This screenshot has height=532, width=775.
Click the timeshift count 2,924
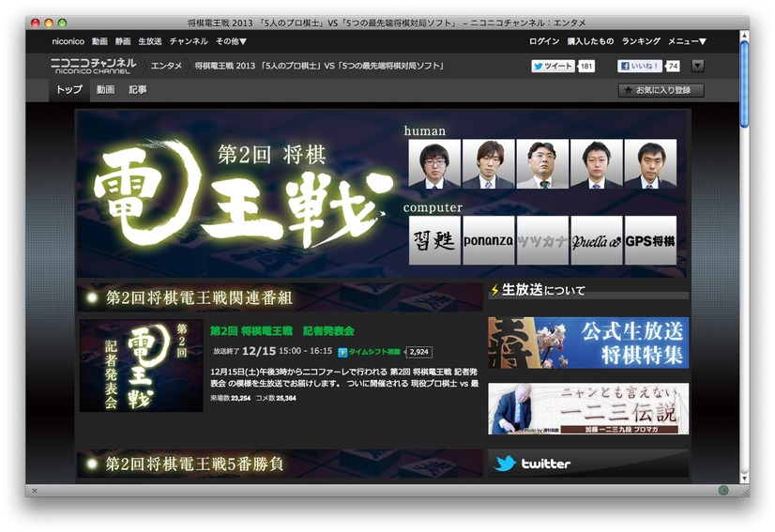418,352
